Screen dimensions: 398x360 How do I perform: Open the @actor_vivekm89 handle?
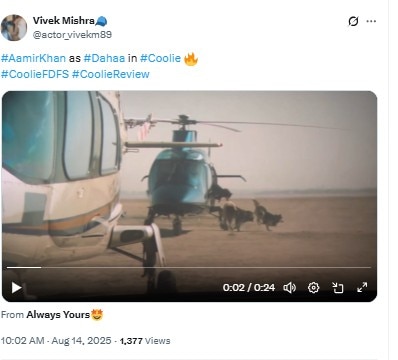click(72, 35)
